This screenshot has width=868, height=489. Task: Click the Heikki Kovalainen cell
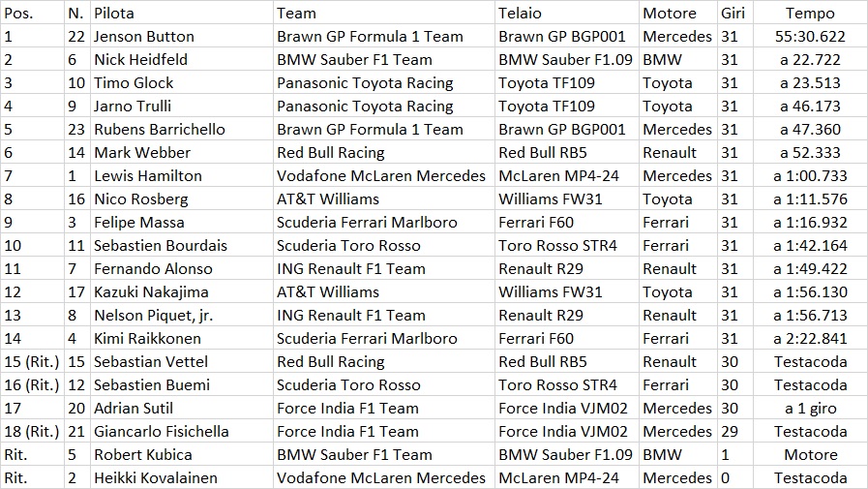point(182,477)
